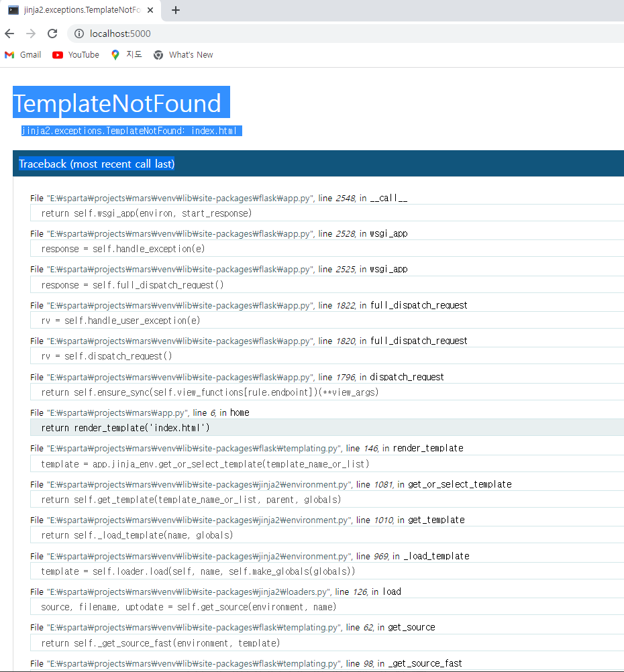Click the File line 2548 in __call__
The image size is (624, 672).
pyautogui.click(x=219, y=198)
